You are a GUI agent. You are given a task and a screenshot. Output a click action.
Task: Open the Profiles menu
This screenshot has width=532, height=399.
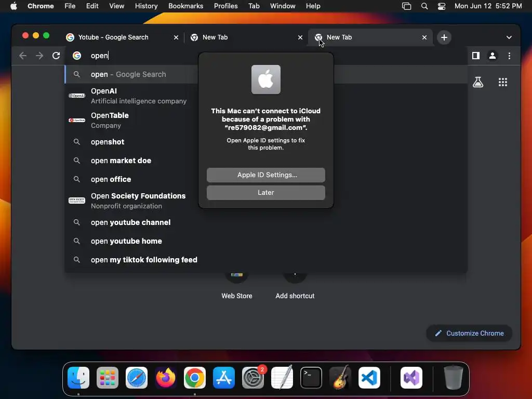[x=225, y=6]
